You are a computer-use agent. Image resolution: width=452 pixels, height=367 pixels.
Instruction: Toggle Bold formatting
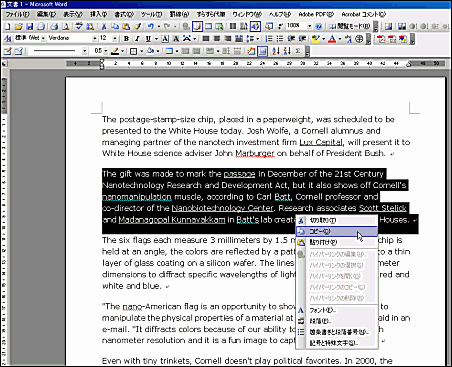coord(126,39)
